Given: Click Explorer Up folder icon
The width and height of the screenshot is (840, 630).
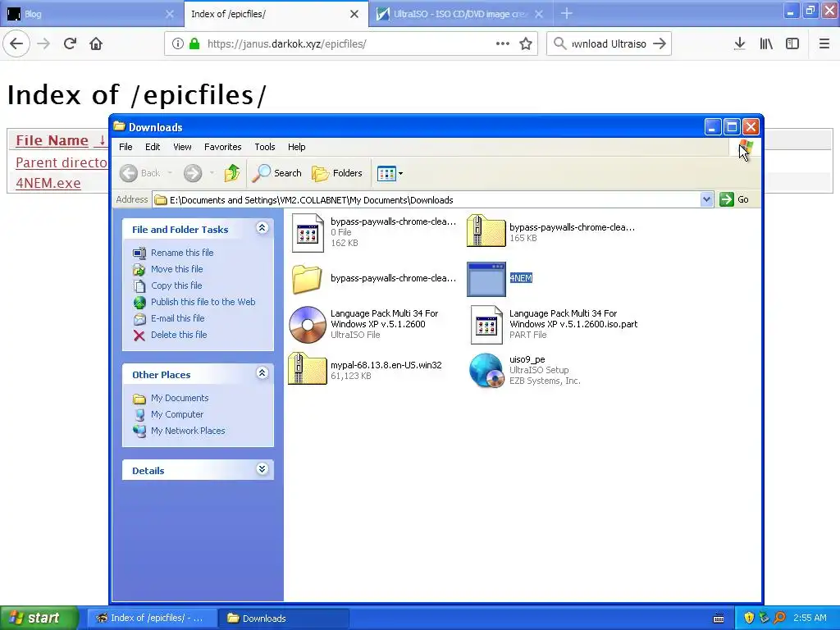Looking at the screenshot, I should (x=232, y=173).
